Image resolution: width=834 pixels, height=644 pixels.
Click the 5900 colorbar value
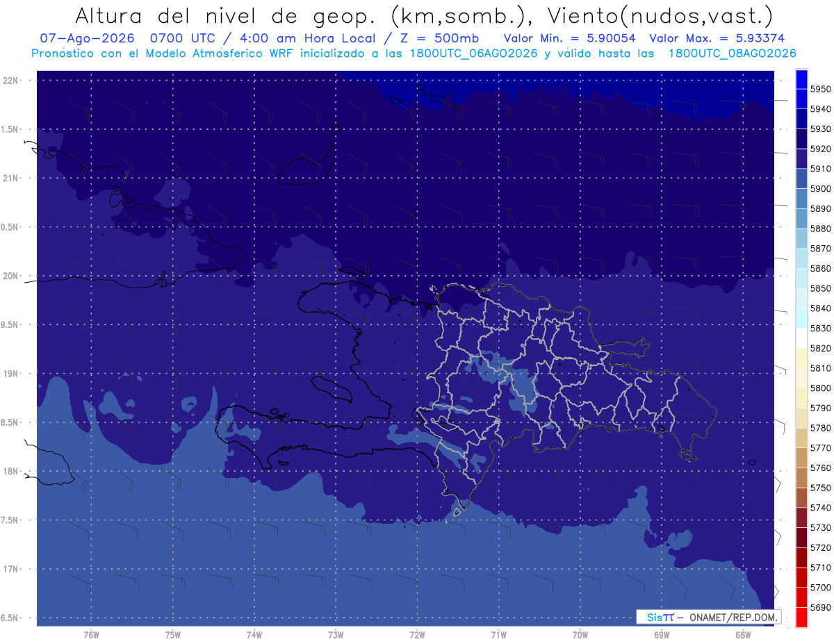click(x=820, y=189)
